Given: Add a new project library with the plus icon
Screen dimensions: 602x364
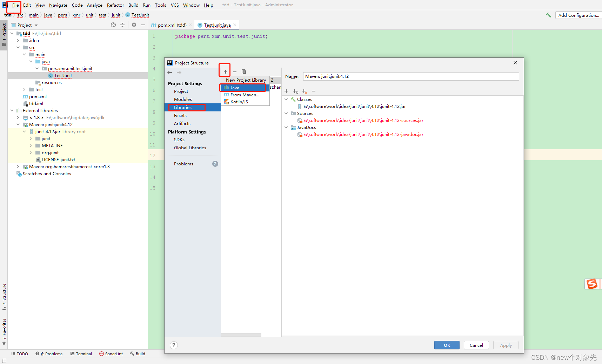Looking at the screenshot, I should point(225,72).
